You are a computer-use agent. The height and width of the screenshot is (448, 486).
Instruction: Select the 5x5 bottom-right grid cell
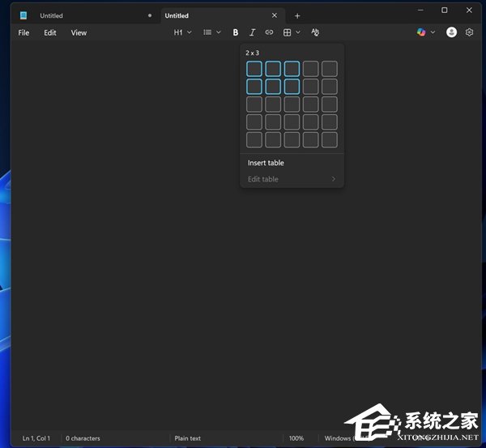[329, 140]
